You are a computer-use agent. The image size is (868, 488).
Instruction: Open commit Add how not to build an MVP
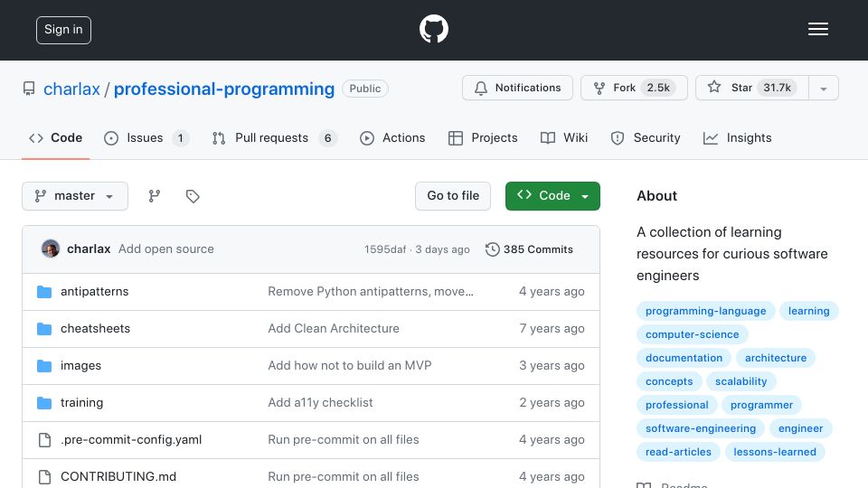pyautogui.click(x=350, y=366)
